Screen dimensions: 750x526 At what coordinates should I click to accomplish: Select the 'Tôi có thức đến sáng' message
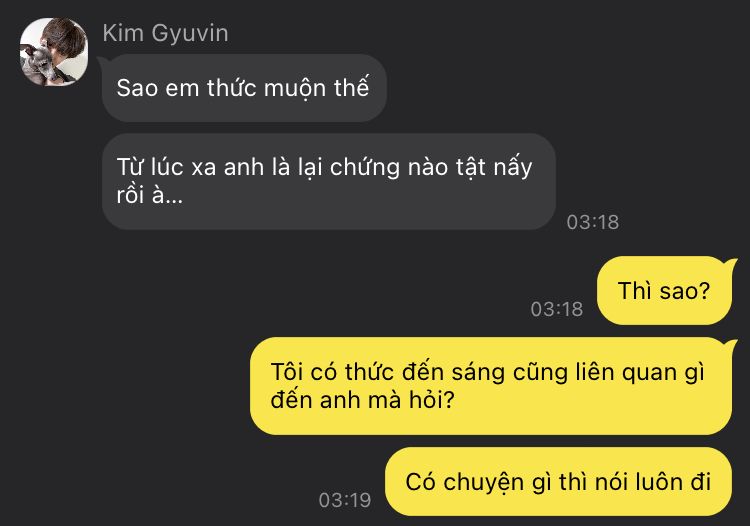(491, 386)
